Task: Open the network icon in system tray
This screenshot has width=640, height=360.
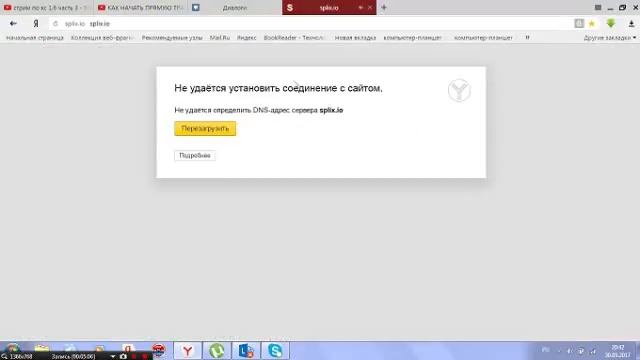Action: click(593, 351)
